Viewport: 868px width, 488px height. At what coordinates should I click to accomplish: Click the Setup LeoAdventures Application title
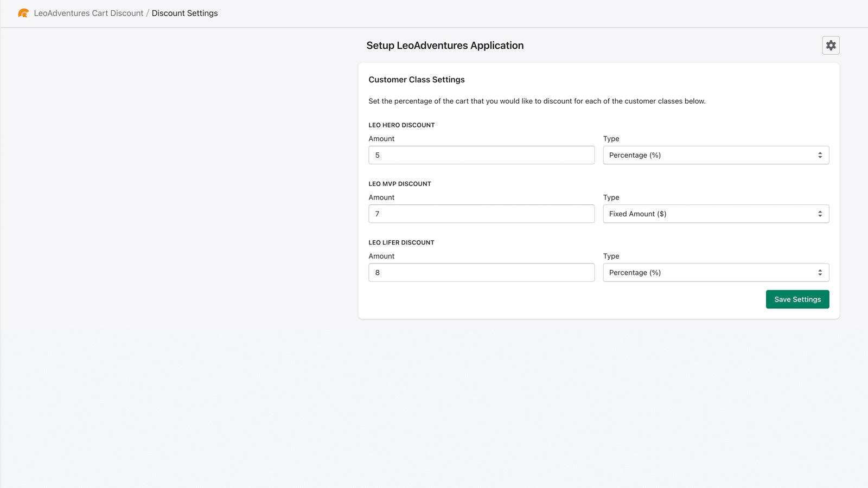click(445, 46)
